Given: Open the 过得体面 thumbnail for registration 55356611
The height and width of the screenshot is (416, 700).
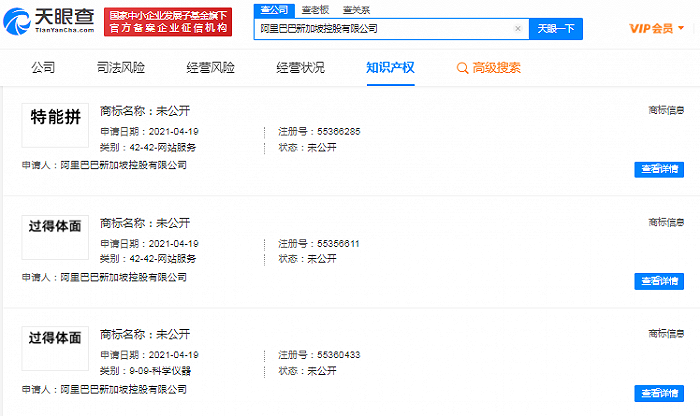Looking at the screenshot, I should pos(55,237).
